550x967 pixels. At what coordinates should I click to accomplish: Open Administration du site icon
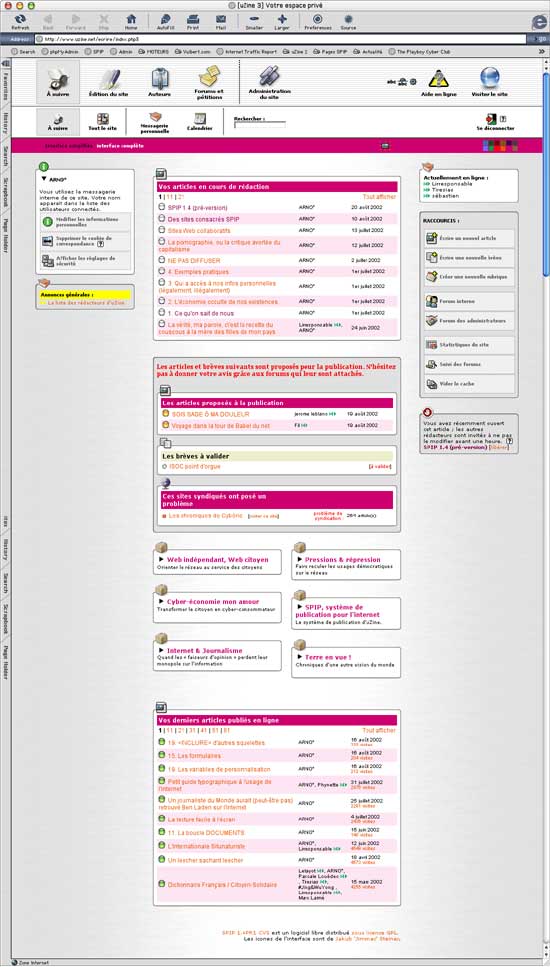(x=269, y=81)
